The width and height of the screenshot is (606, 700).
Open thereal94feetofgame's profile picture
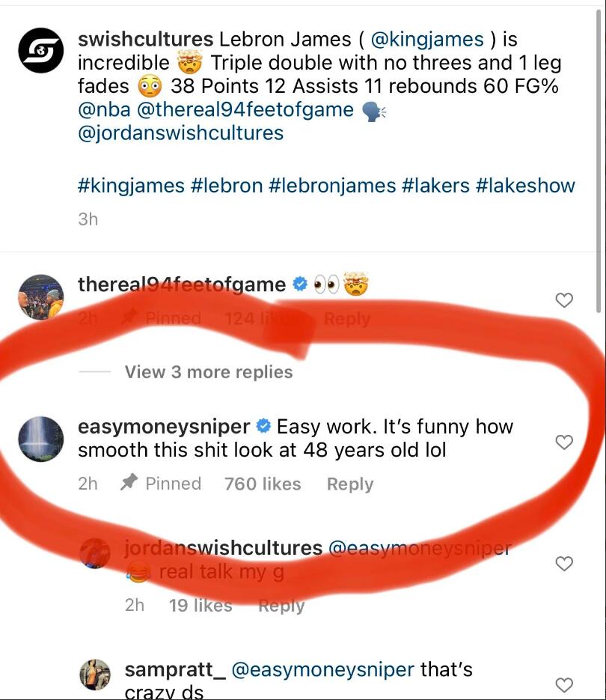click(x=40, y=297)
